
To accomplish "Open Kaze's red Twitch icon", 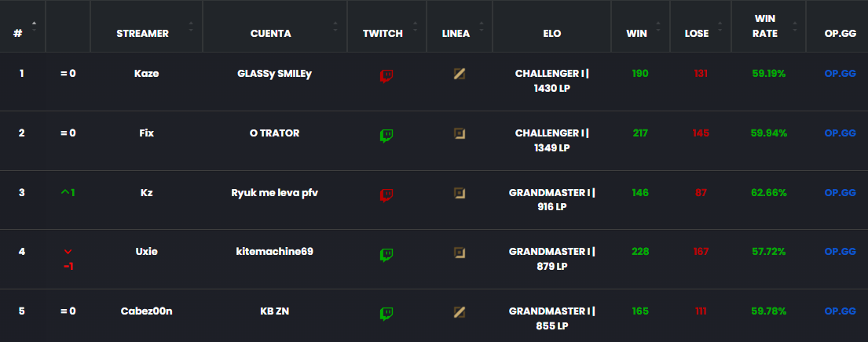I will tap(386, 75).
